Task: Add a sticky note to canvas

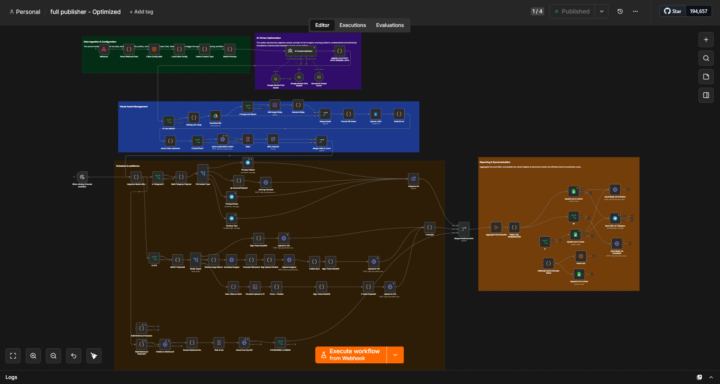Action: pos(706,77)
